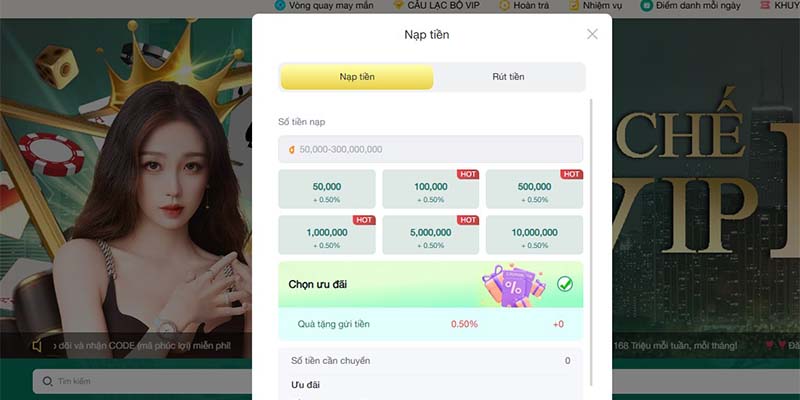Pick the 10,000,000 deposit amount
This screenshot has width=800, height=400.
(534, 235)
